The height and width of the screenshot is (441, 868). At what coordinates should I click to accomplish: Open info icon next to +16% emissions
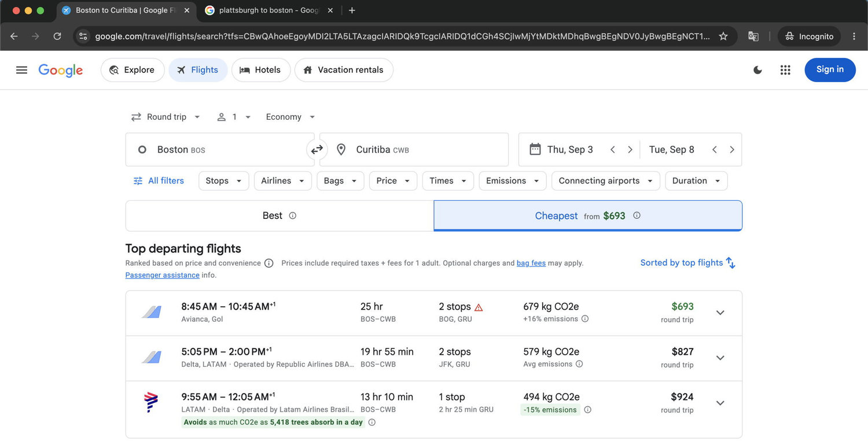[x=585, y=319]
